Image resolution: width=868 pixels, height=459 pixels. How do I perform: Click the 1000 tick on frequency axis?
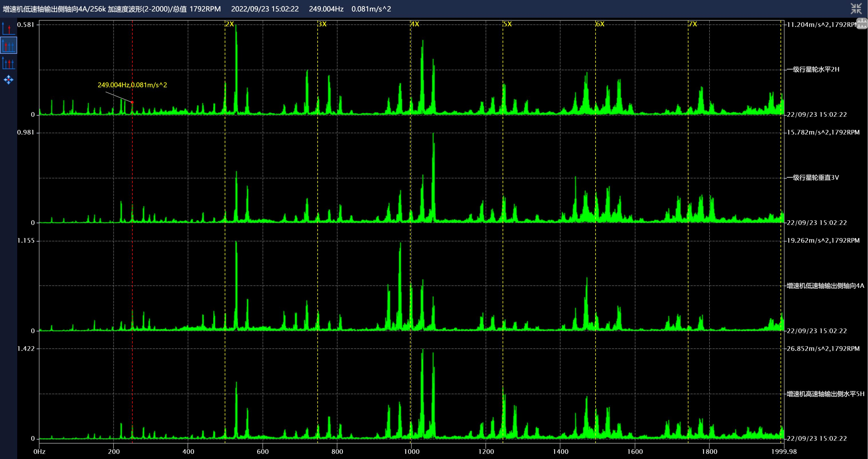411,451
